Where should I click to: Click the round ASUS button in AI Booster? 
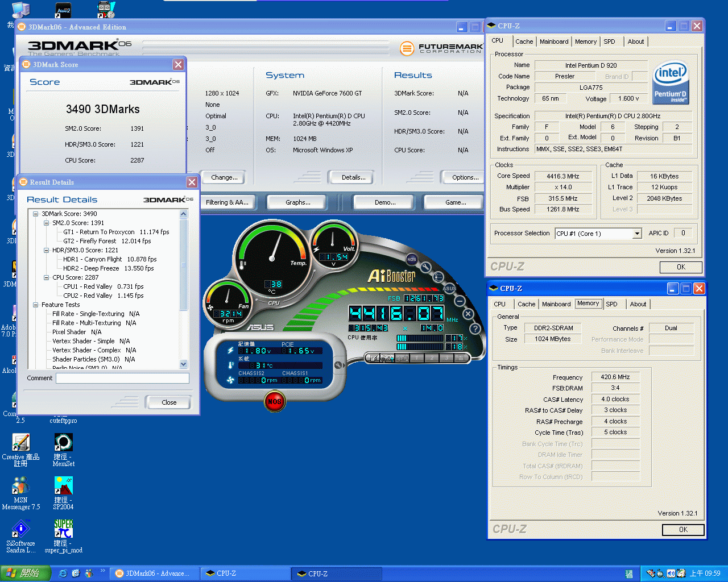449,288
